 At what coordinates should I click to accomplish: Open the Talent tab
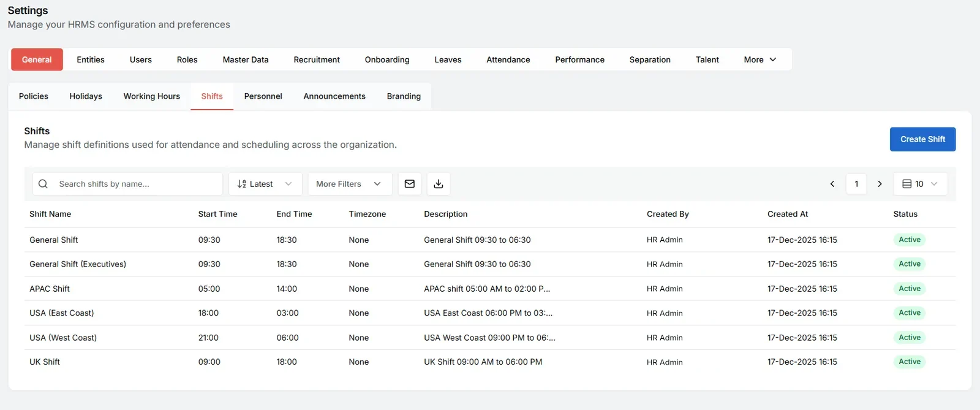click(707, 59)
